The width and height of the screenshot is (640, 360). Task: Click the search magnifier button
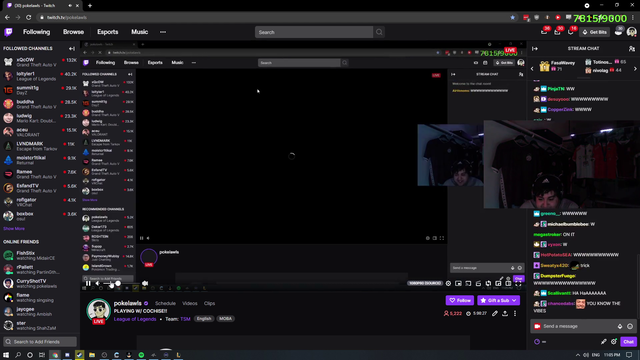coord(379,32)
